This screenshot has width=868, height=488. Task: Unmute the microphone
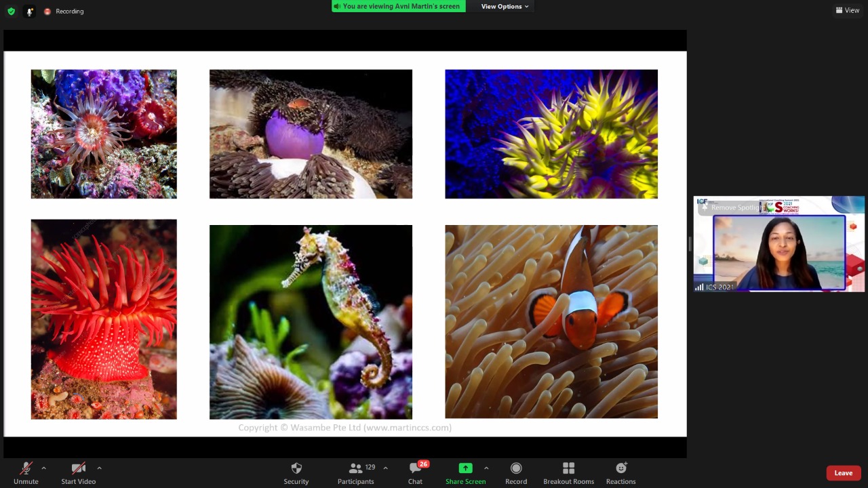26,472
